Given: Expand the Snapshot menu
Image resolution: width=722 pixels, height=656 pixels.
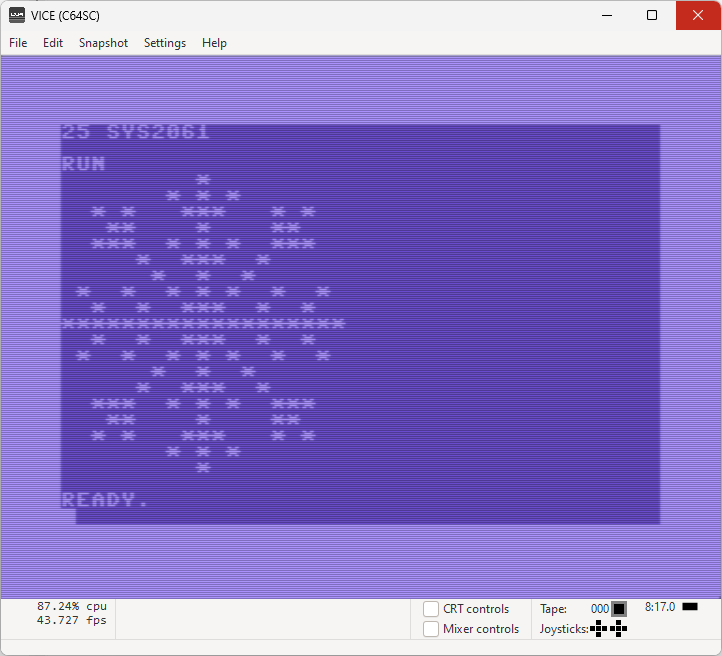Looking at the screenshot, I should (x=103, y=43).
